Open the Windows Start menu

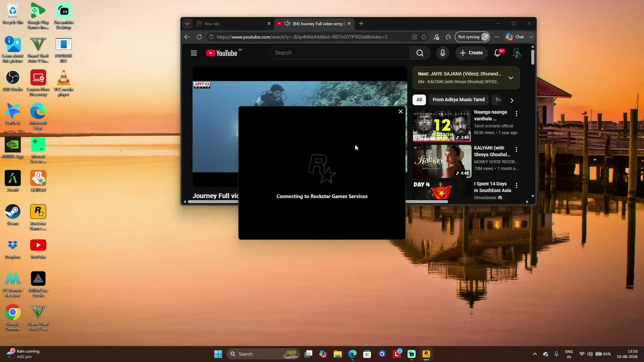coord(218,354)
